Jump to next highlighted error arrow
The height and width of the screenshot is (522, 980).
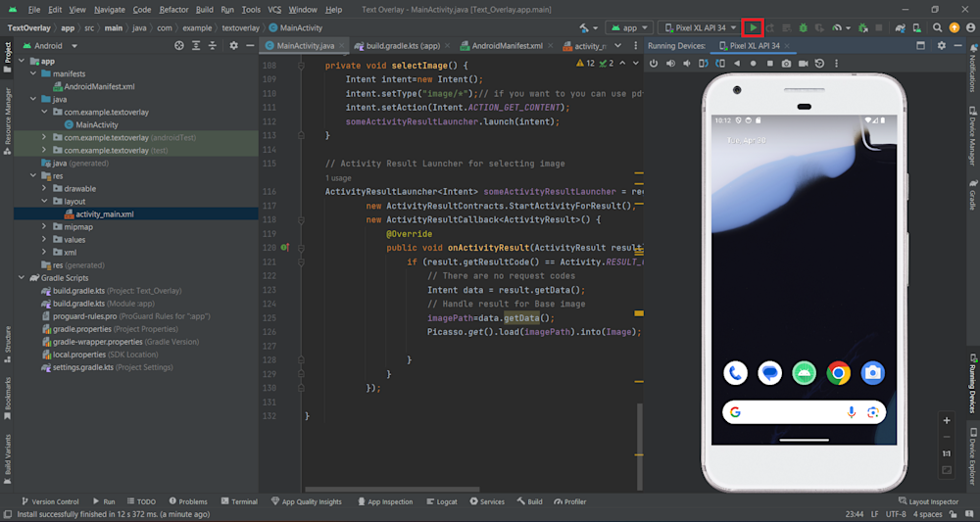pos(636,64)
